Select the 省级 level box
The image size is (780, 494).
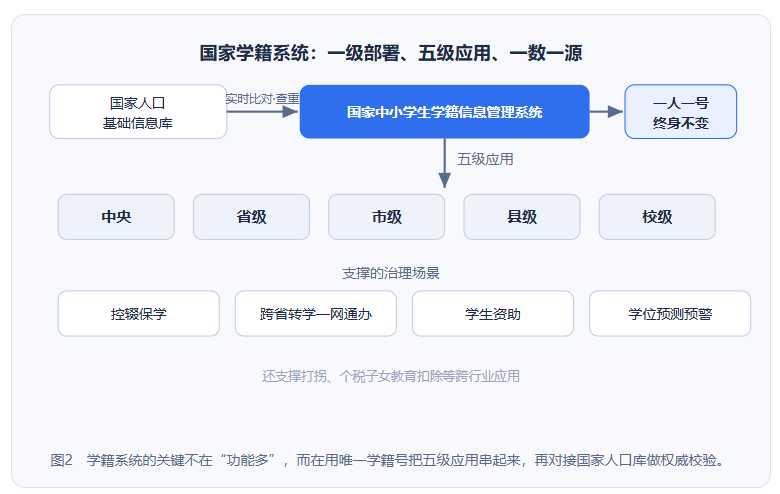point(251,217)
